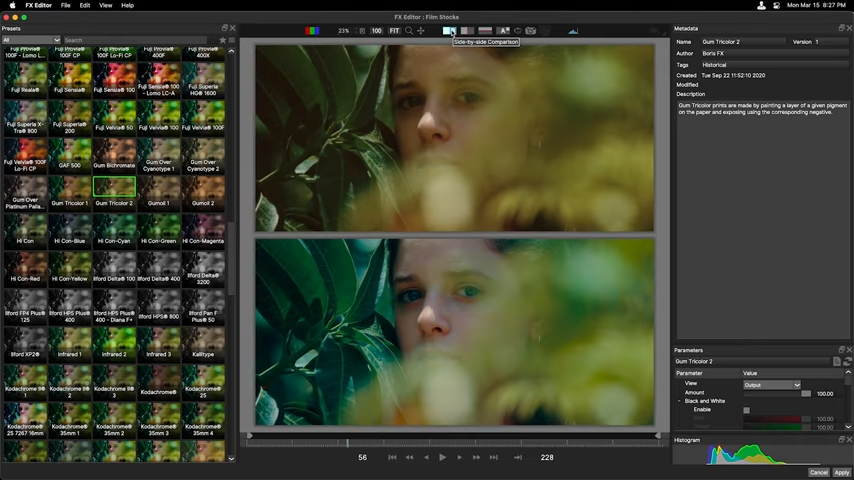
Task: Click the reset refresh icon in Parameters
Action: (x=847, y=361)
